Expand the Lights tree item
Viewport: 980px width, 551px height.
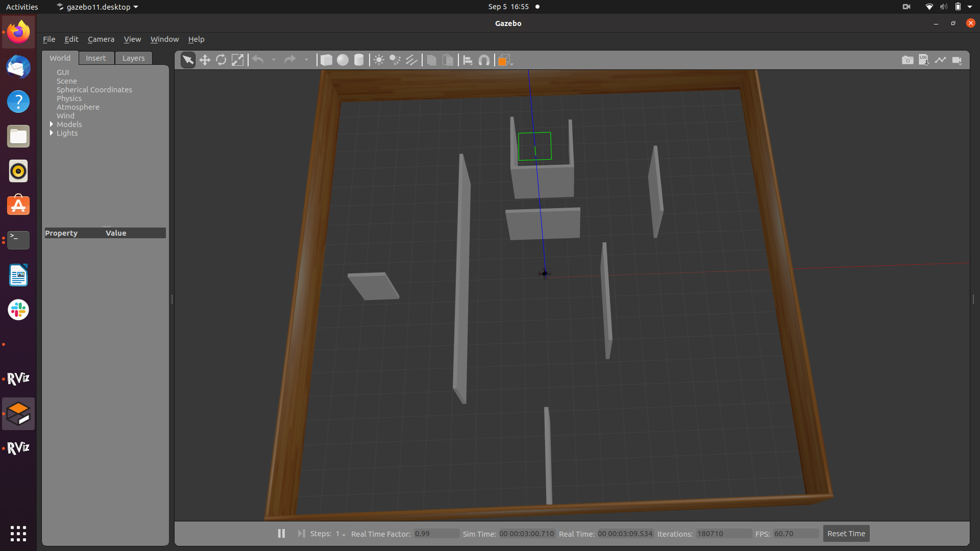[51, 133]
